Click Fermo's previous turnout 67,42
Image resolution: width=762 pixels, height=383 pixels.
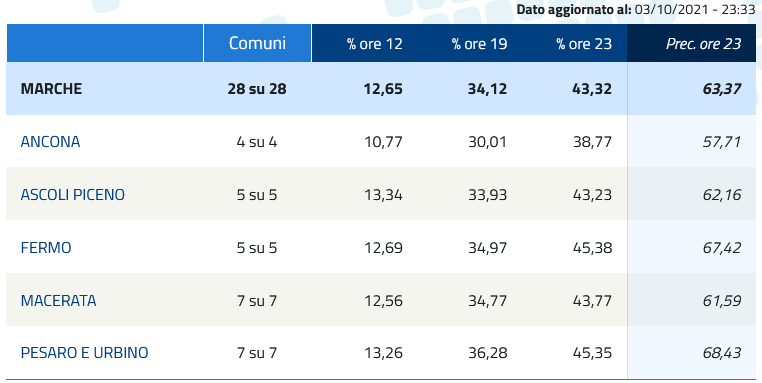pos(722,247)
